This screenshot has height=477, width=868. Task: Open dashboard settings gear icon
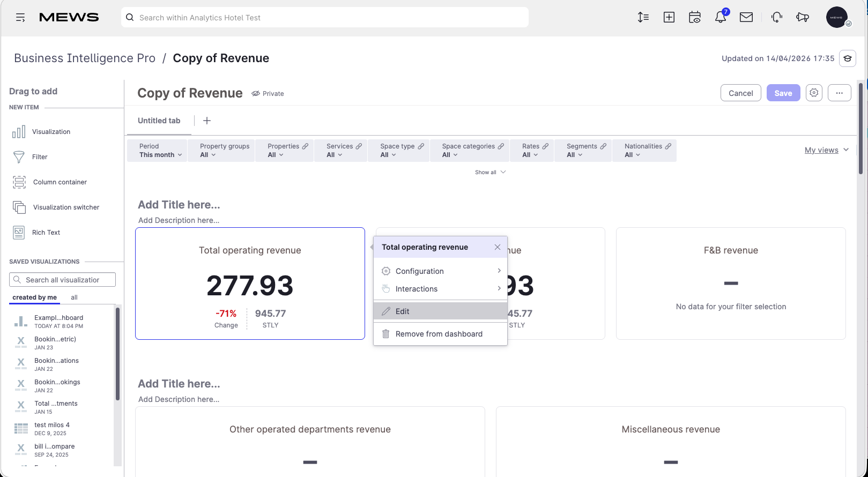tap(814, 93)
